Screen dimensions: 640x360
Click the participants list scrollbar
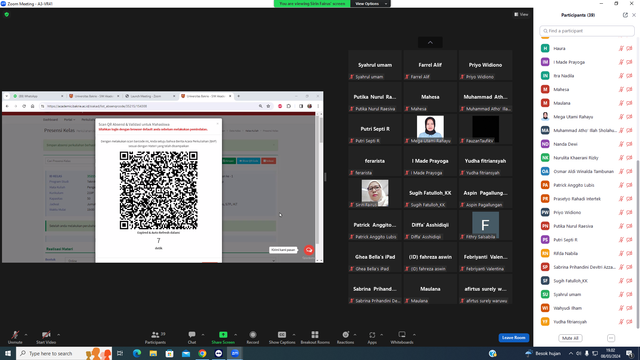coord(638,244)
